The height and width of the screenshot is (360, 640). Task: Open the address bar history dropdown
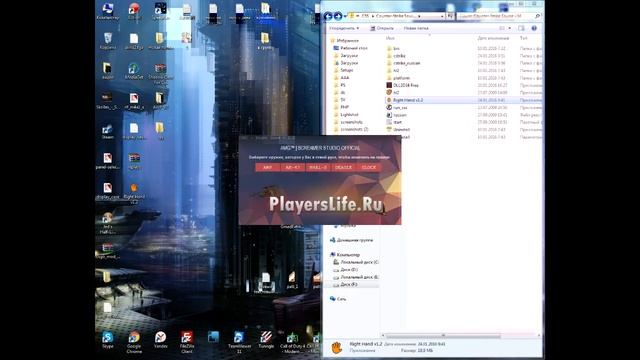[x=442, y=16]
